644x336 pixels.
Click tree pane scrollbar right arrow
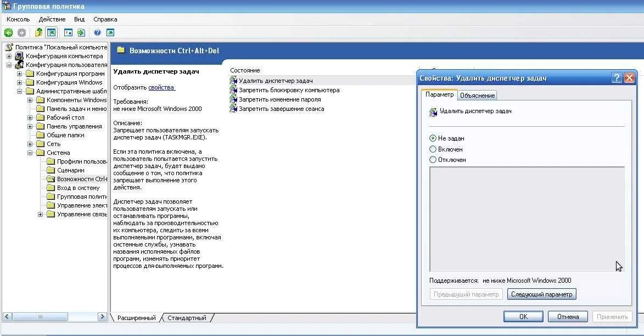pyautogui.click(x=103, y=317)
